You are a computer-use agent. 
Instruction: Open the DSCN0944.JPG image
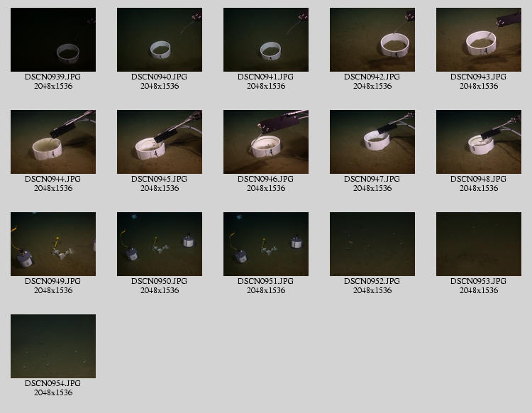(53, 142)
